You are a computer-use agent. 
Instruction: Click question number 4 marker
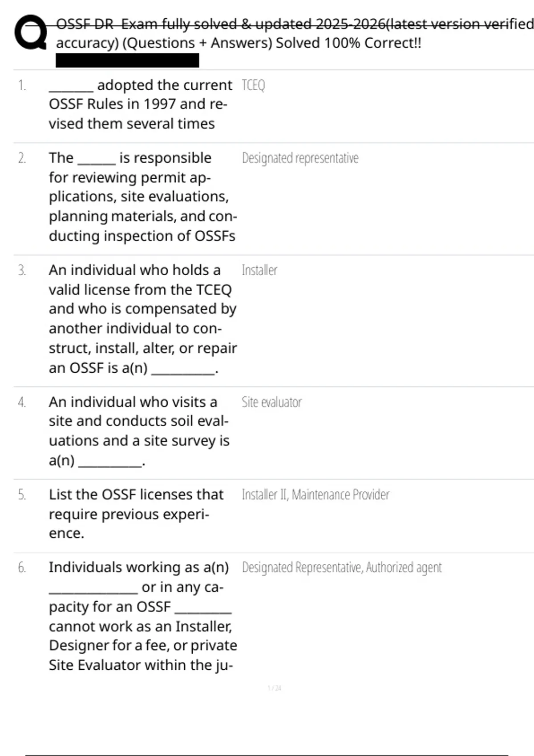(22, 402)
